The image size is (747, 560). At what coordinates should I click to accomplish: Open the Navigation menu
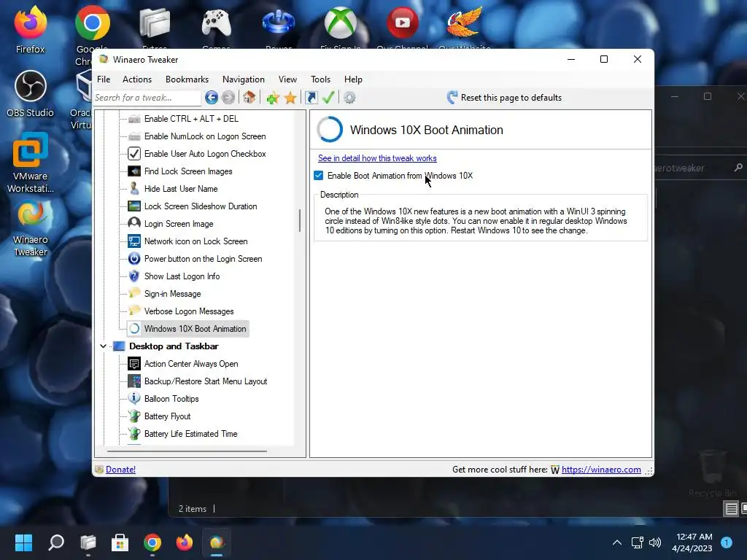244,79
